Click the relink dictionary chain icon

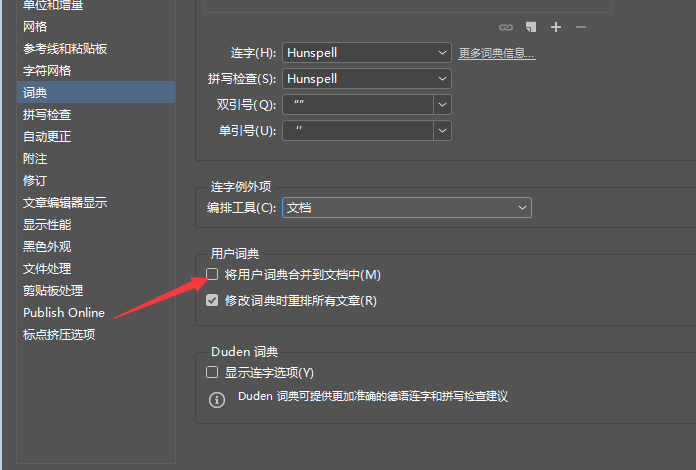(x=507, y=27)
